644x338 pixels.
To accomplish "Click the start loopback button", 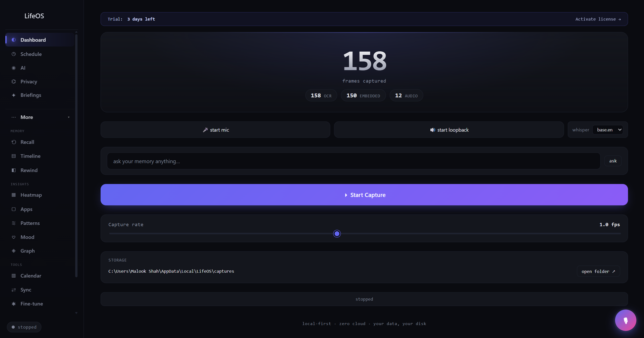I will click(x=449, y=130).
